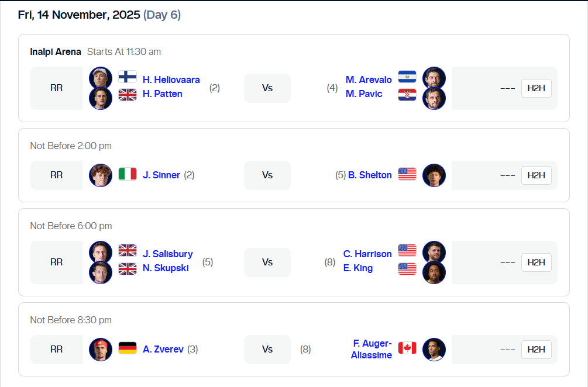Open H2H for Sinner vs Shelton
Image resolution: width=588 pixels, height=387 pixels.
[x=536, y=175]
